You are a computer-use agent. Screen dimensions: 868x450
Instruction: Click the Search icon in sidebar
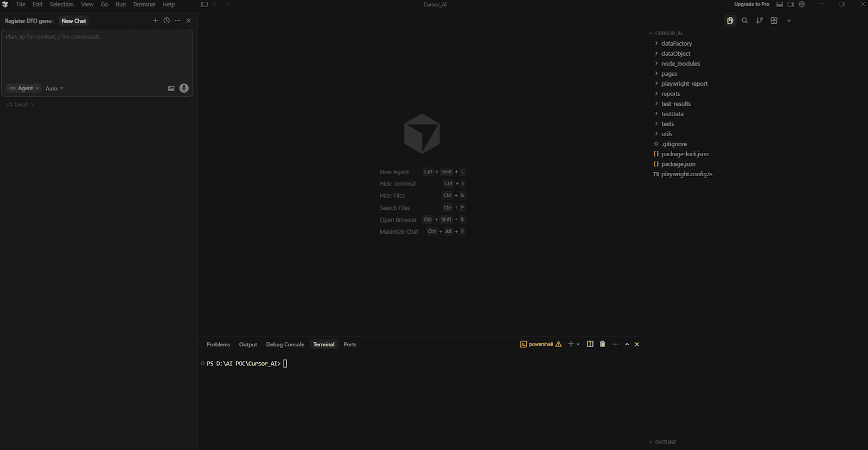tap(744, 21)
